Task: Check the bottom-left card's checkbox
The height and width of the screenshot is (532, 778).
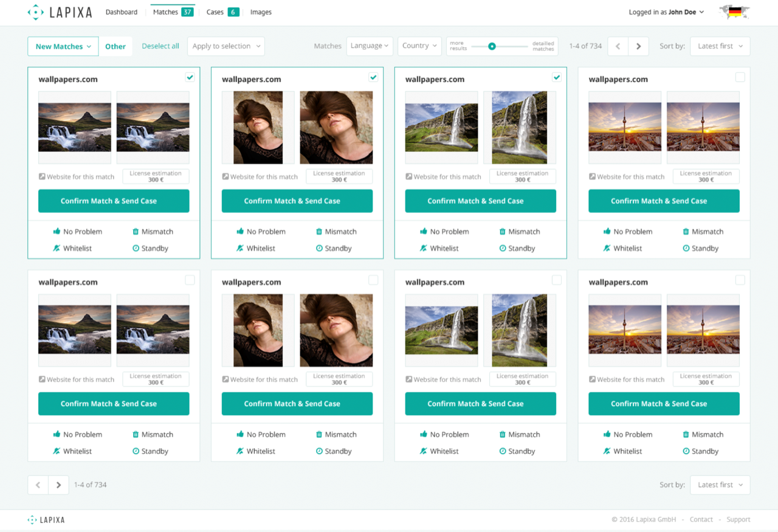Action: 190,280
